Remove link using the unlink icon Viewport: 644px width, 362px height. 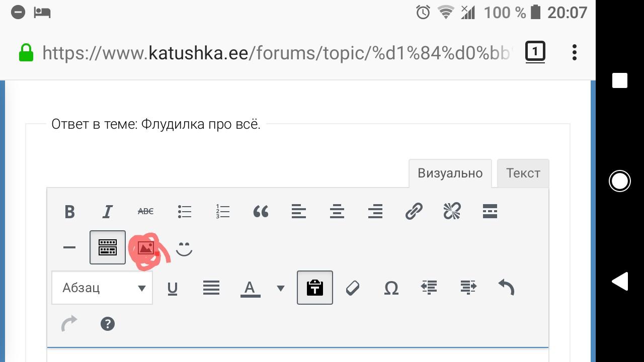452,212
